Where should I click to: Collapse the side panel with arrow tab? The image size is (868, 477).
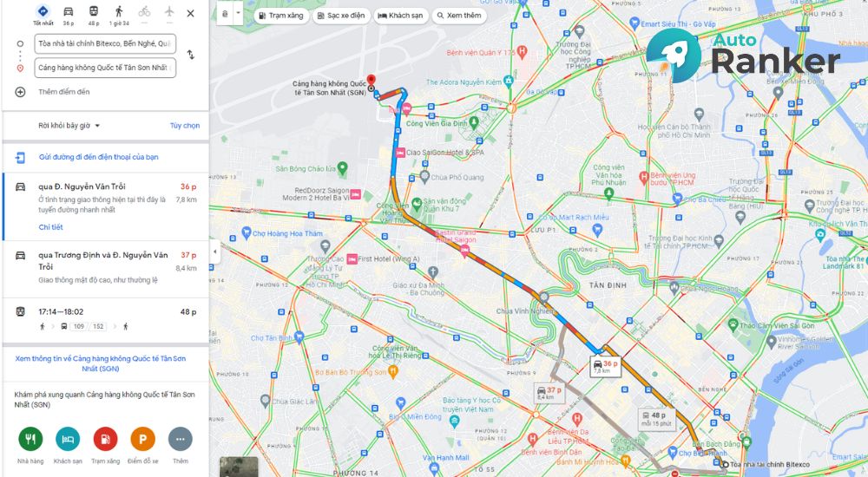(x=214, y=252)
